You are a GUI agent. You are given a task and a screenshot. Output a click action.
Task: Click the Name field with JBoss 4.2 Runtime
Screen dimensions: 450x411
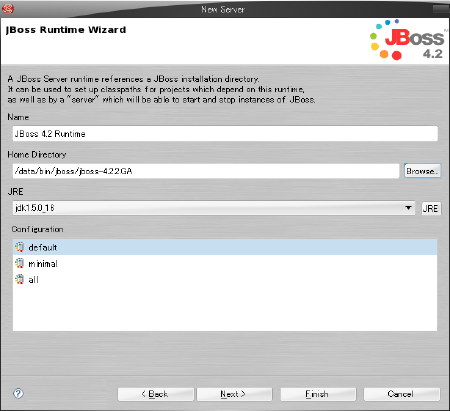click(x=225, y=134)
